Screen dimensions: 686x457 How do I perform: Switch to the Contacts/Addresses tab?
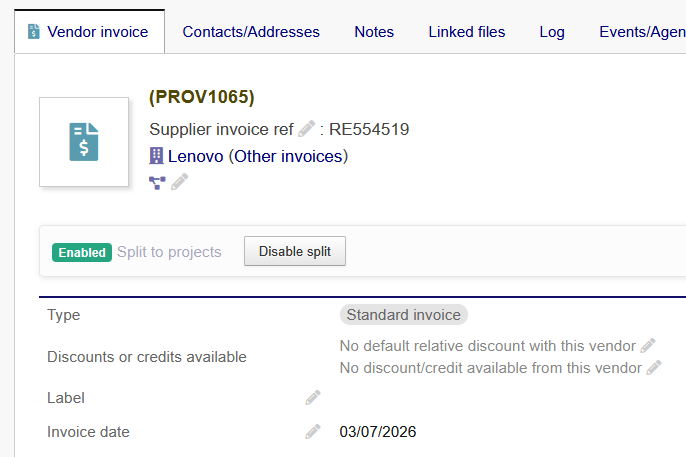point(251,32)
